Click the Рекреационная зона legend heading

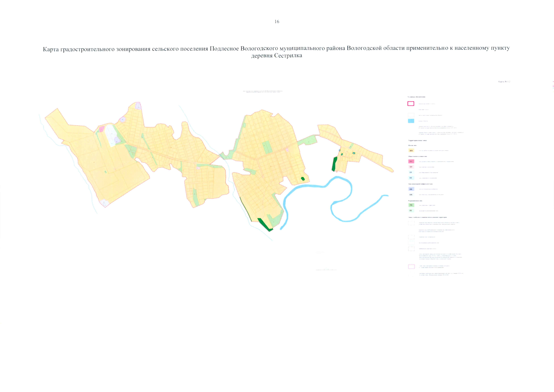(x=415, y=201)
